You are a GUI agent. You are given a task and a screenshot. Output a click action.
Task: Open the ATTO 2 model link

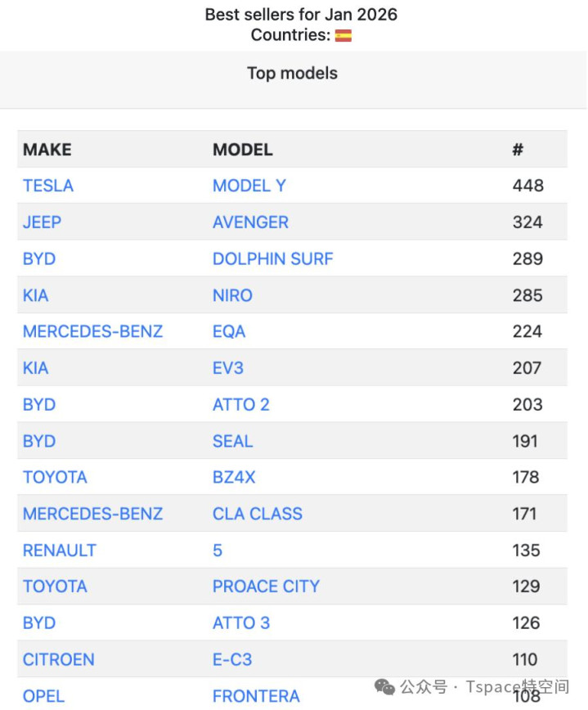pyautogui.click(x=241, y=404)
